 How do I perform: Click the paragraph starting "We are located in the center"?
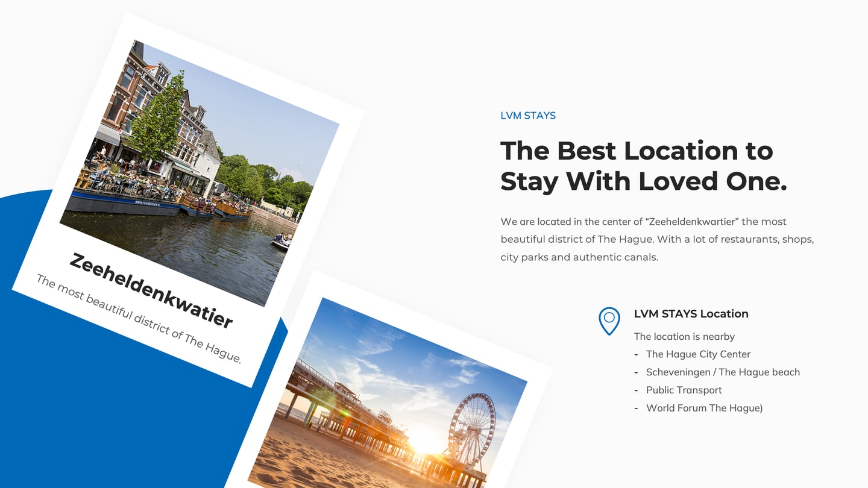click(657, 239)
